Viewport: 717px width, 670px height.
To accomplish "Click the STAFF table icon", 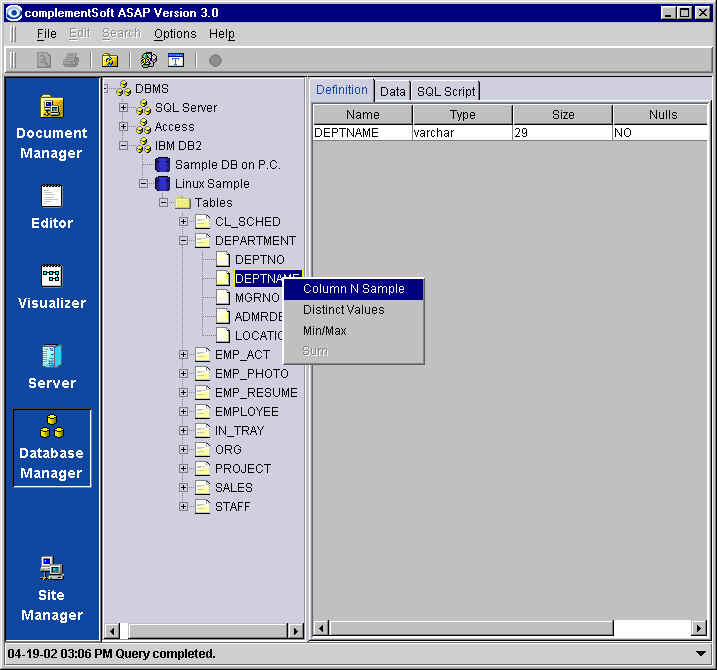I will [x=203, y=507].
